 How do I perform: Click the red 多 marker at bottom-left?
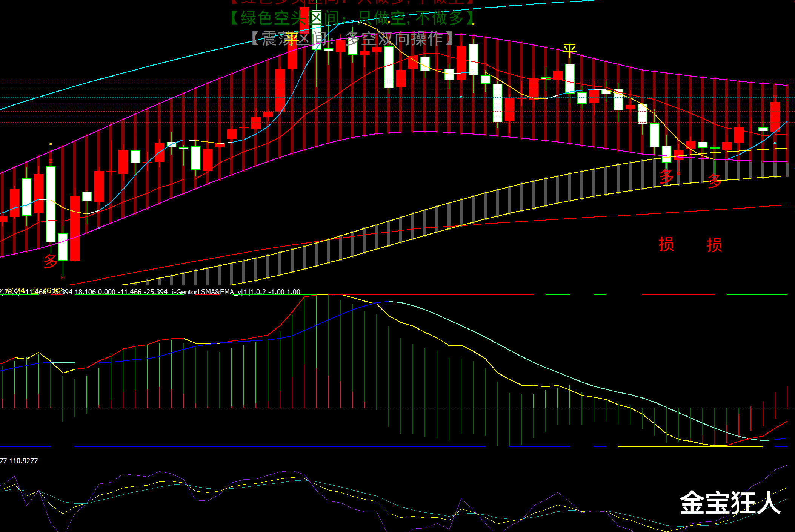[x=51, y=261]
